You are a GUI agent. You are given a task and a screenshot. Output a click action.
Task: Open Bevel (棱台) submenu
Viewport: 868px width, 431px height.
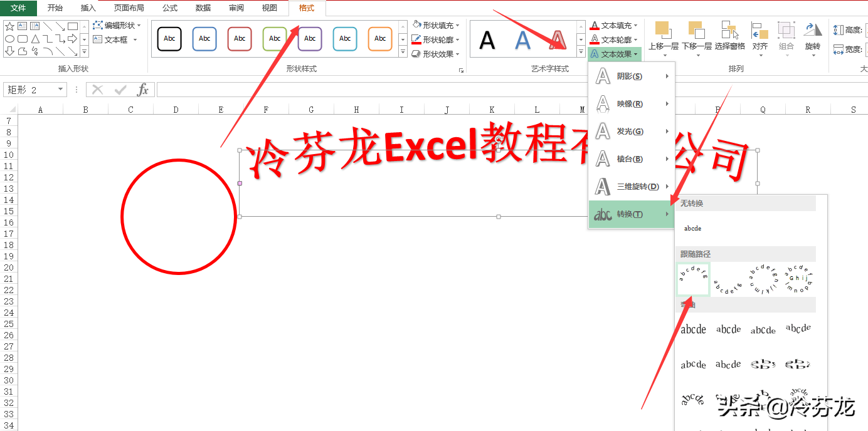tap(632, 159)
